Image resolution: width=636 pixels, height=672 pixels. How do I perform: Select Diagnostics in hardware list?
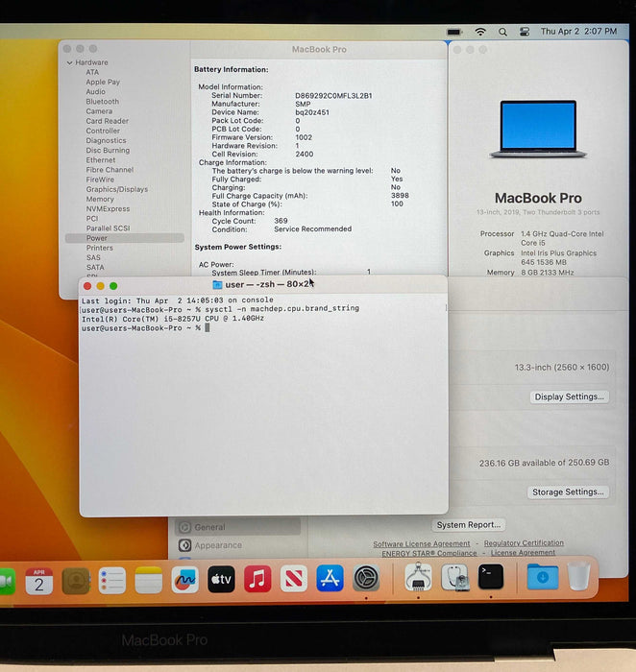coord(106,140)
